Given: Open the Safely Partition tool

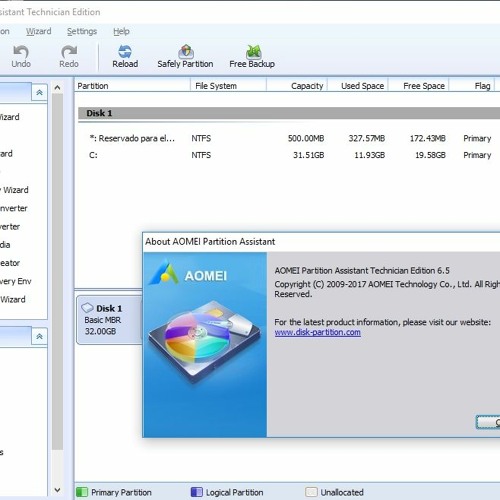Looking at the screenshot, I should [x=185, y=57].
